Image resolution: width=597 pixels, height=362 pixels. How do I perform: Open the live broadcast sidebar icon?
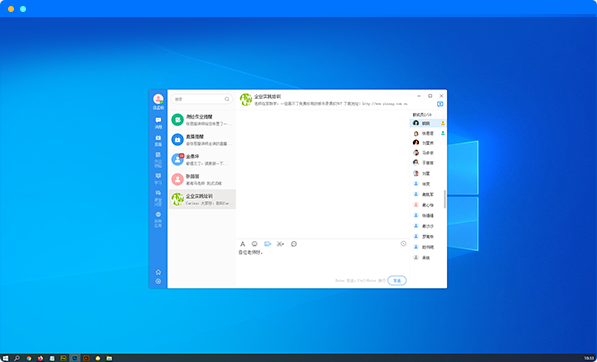tap(158, 140)
